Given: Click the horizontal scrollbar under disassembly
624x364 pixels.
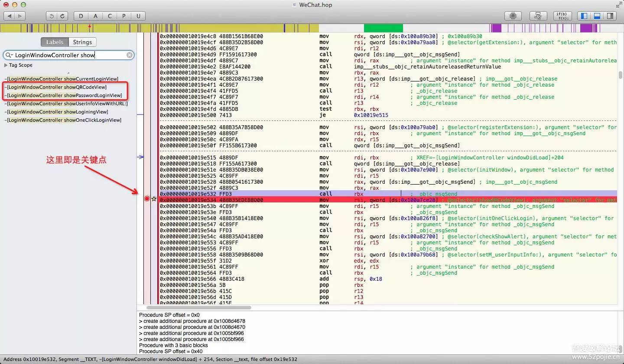Looking at the screenshot, I should point(199,308).
